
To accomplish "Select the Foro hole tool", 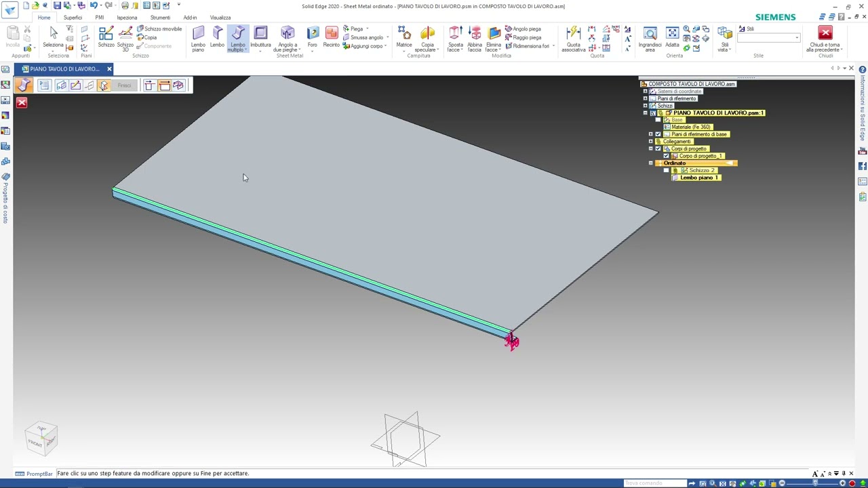I will tap(312, 38).
